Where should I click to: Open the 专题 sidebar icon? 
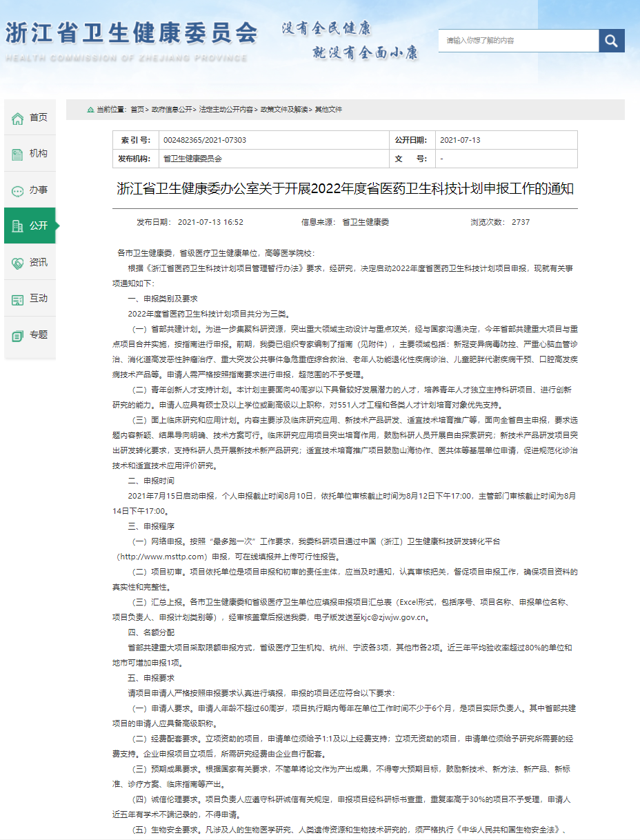pos(18,336)
